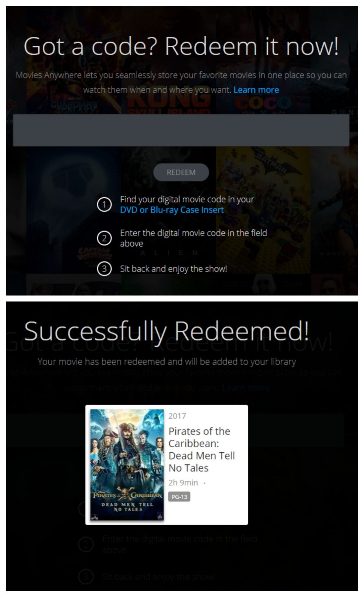Click the Got a code? Redeem it now! heading

[181, 46]
